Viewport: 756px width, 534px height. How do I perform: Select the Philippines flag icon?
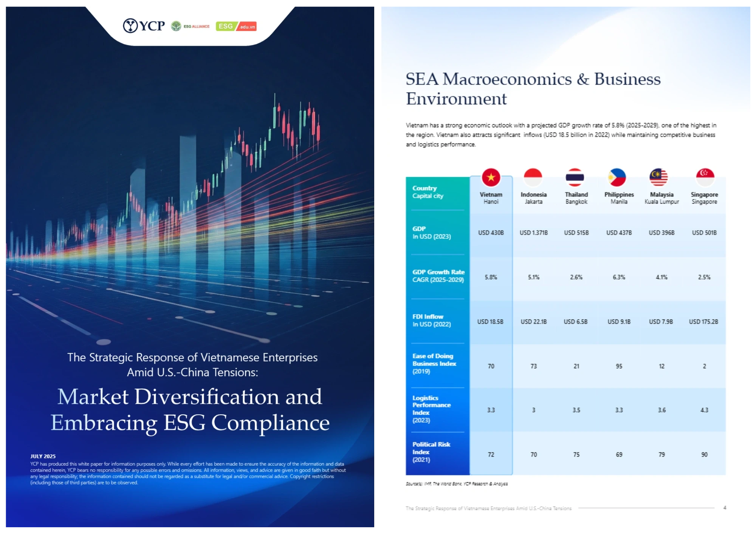point(618,177)
